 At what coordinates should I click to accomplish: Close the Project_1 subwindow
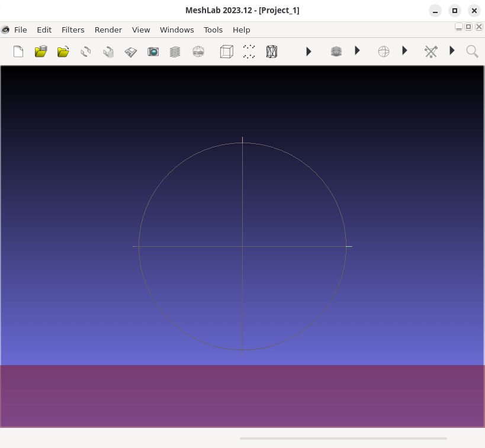(479, 27)
